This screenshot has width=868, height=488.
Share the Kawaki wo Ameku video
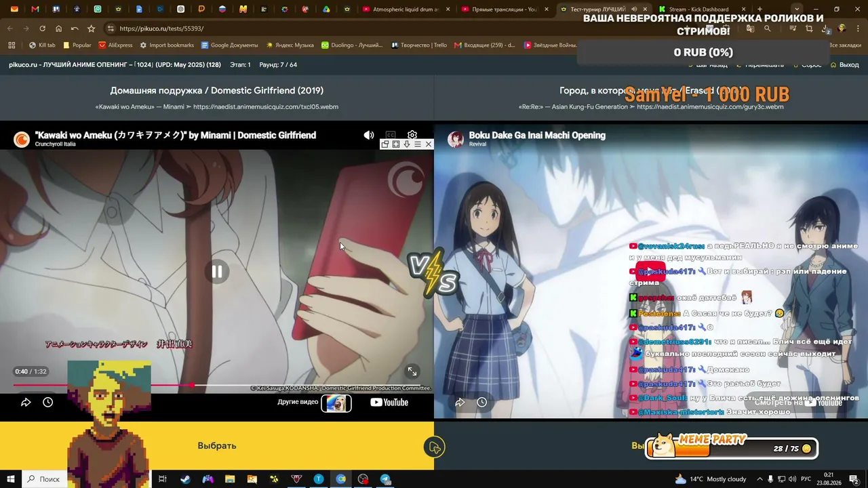click(26, 402)
